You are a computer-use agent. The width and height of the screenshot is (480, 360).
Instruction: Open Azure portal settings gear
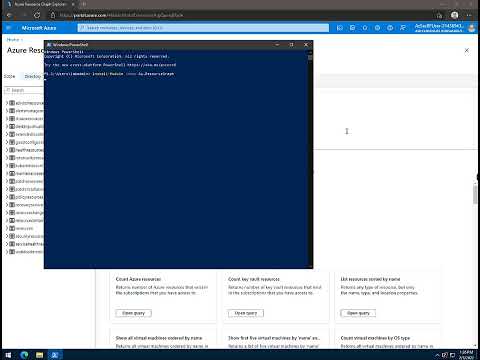(x=377, y=28)
